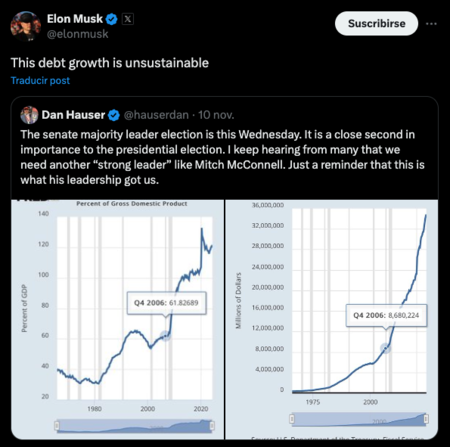This screenshot has width=450, height=447.
Task: Click the Q4 2006 marker on GDP chart
Action: point(165,336)
